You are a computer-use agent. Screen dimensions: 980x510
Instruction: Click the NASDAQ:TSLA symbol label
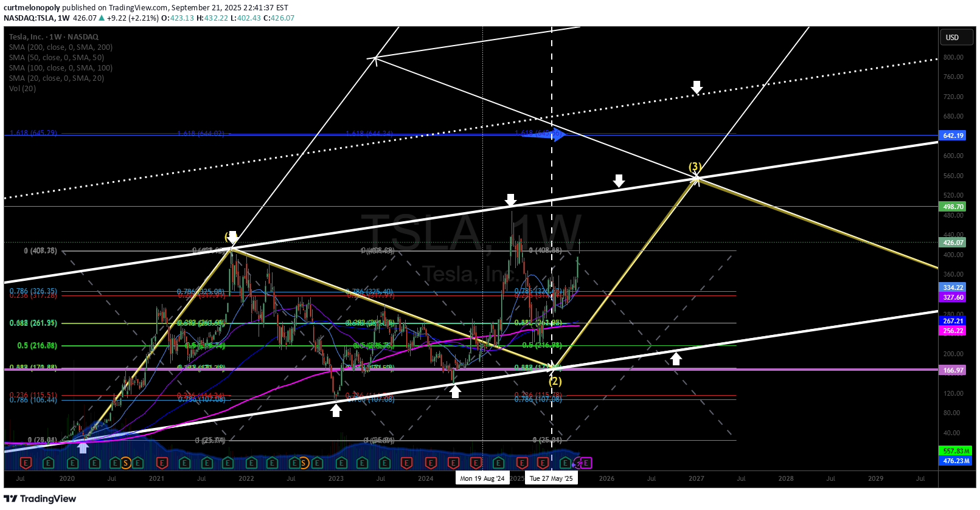28,18
